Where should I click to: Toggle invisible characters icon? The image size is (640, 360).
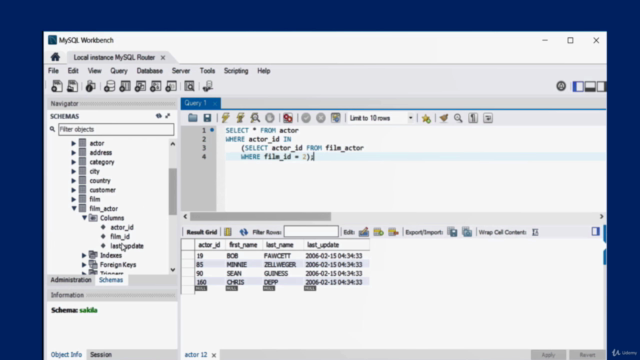[473, 118]
